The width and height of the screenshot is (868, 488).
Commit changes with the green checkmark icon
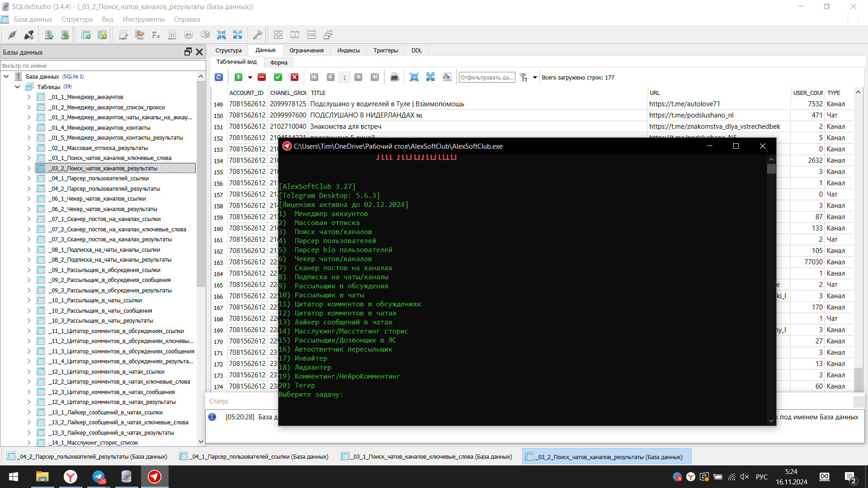click(278, 77)
